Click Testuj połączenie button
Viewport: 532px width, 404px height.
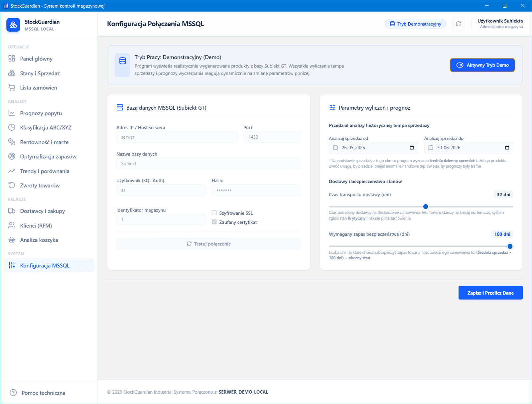coord(208,244)
